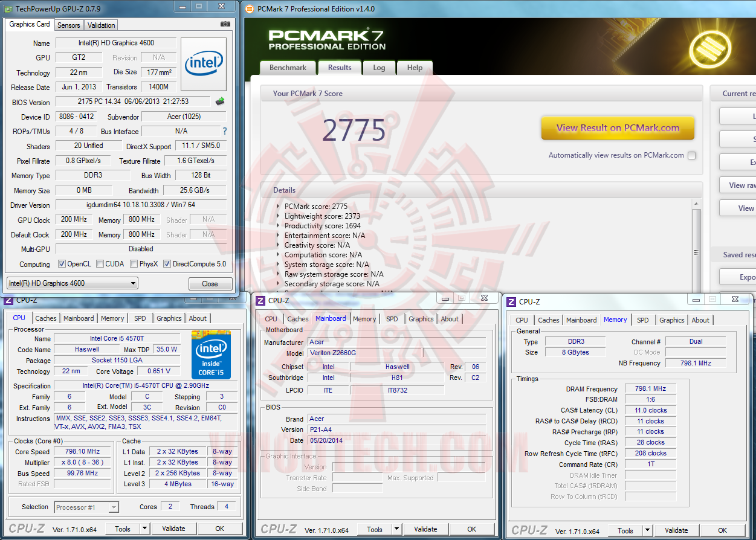Click OK in the Memory CPU-Z window
This screenshot has height=540, width=756.
723,530
